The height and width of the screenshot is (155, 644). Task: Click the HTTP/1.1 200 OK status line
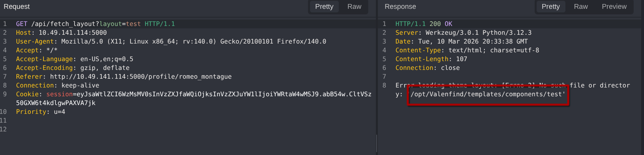coord(424,24)
